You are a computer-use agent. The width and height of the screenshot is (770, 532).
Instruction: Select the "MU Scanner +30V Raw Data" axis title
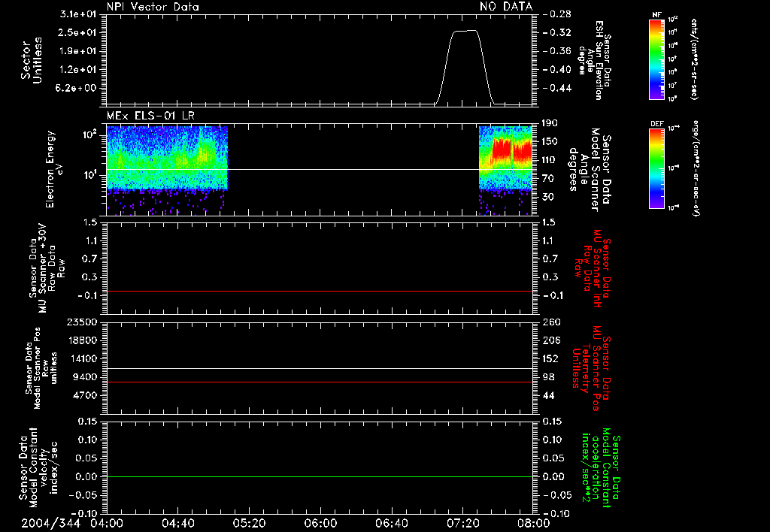[47, 268]
